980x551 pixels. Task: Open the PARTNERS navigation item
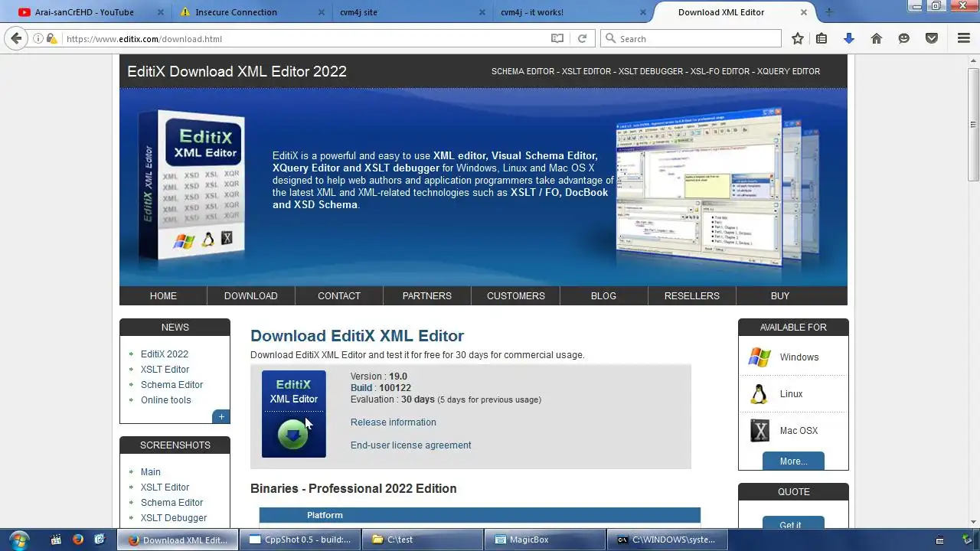[427, 295]
